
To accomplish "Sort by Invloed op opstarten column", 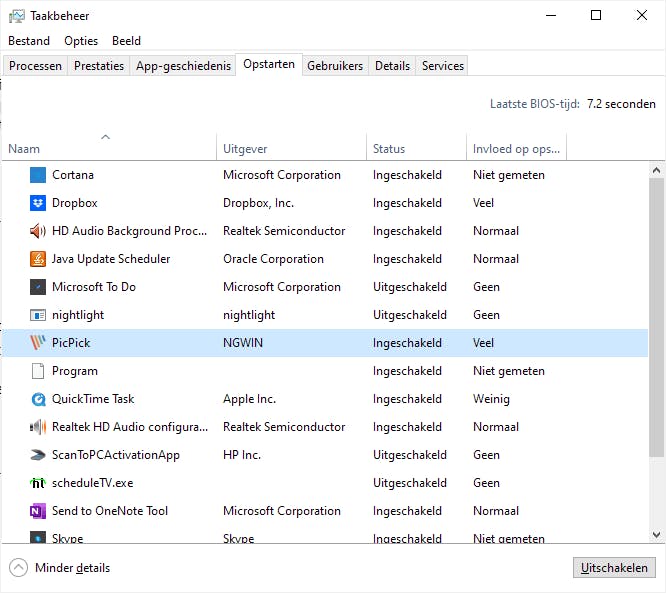I will coord(516,149).
